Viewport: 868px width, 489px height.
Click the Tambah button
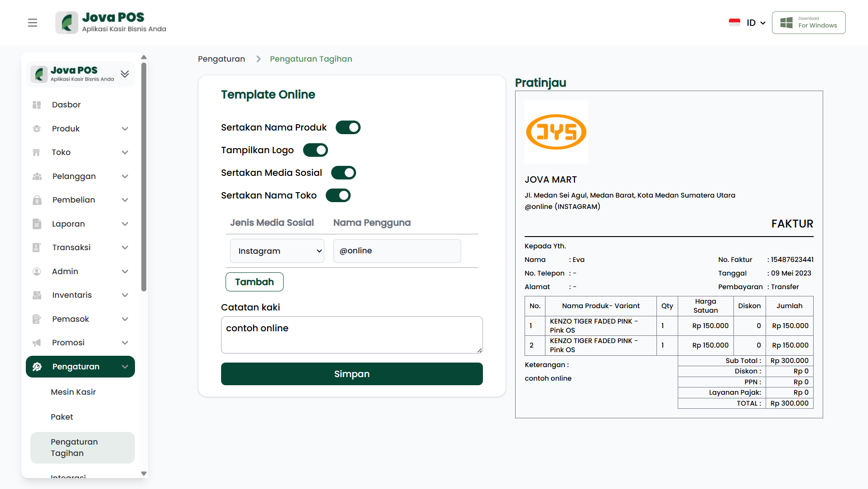click(254, 282)
